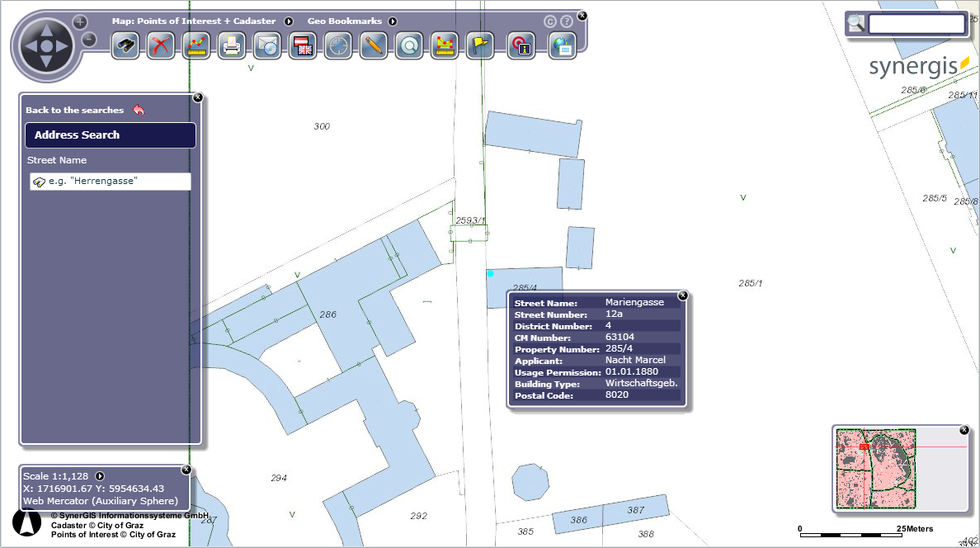980x548 pixels.
Task: Click the Address Search tab
Action: tap(110, 135)
